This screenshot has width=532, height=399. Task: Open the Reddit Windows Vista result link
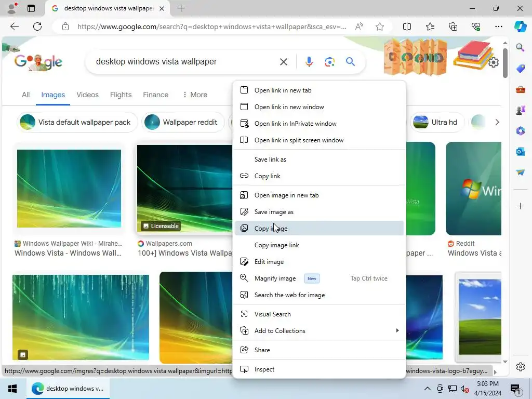pyautogui.click(x=474, y=248)
